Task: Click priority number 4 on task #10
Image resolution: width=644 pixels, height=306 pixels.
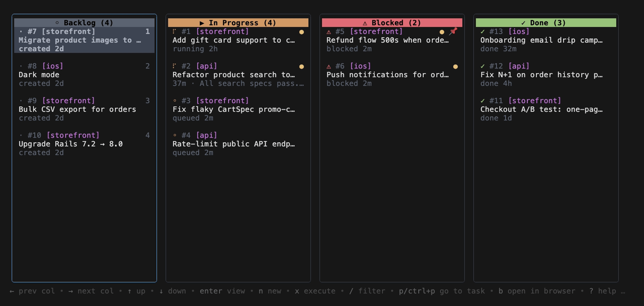Action: click(147, 135)
